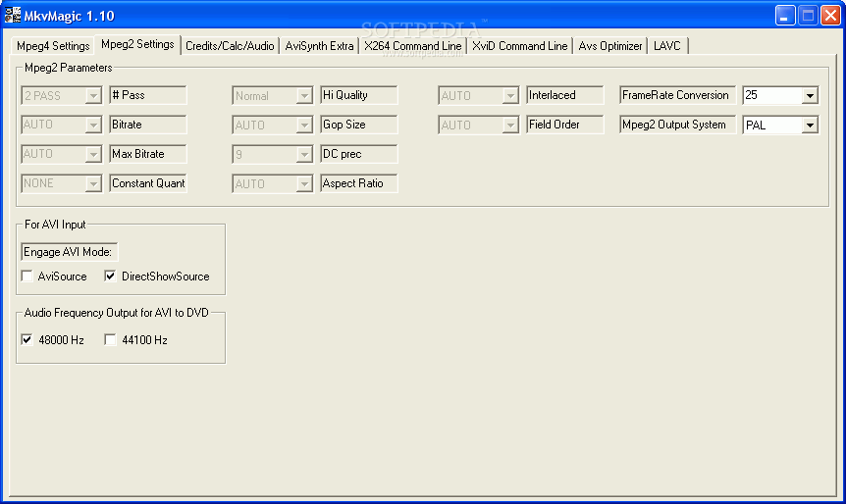Open the Max Bitrate AUTO dropdown
Screen dimensions: 846x504
tap(62, 154)
